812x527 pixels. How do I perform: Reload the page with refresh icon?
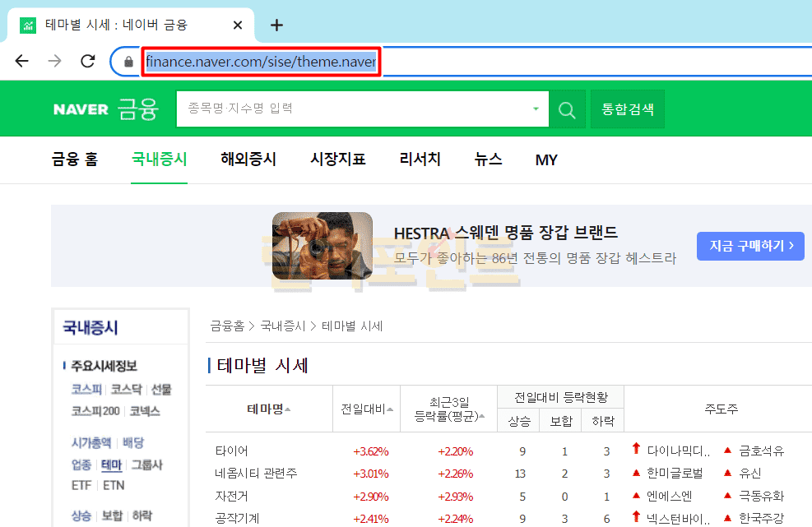pyautogui.click(x=87, y=61)
